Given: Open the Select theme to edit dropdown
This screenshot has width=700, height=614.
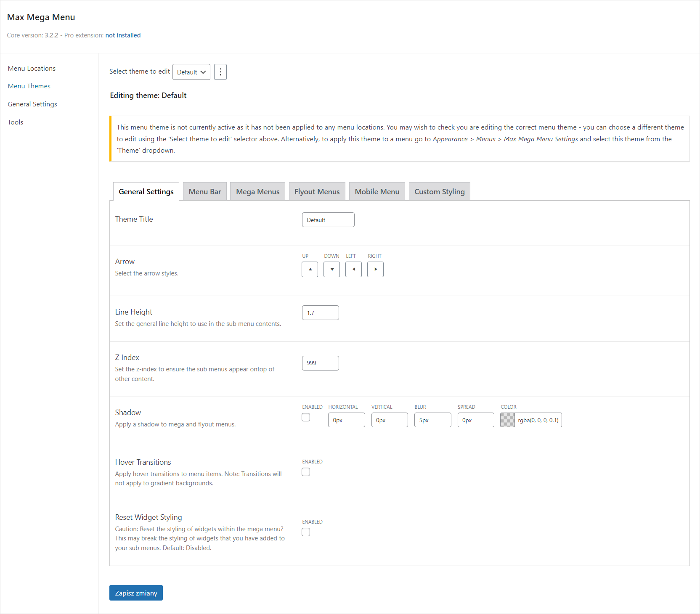Looking at the screenshot, I should pyautogui.click(x=191, y=72).
